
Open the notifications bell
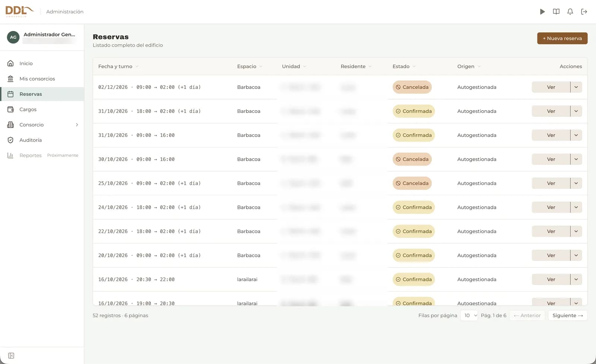(x=570, y=12)
